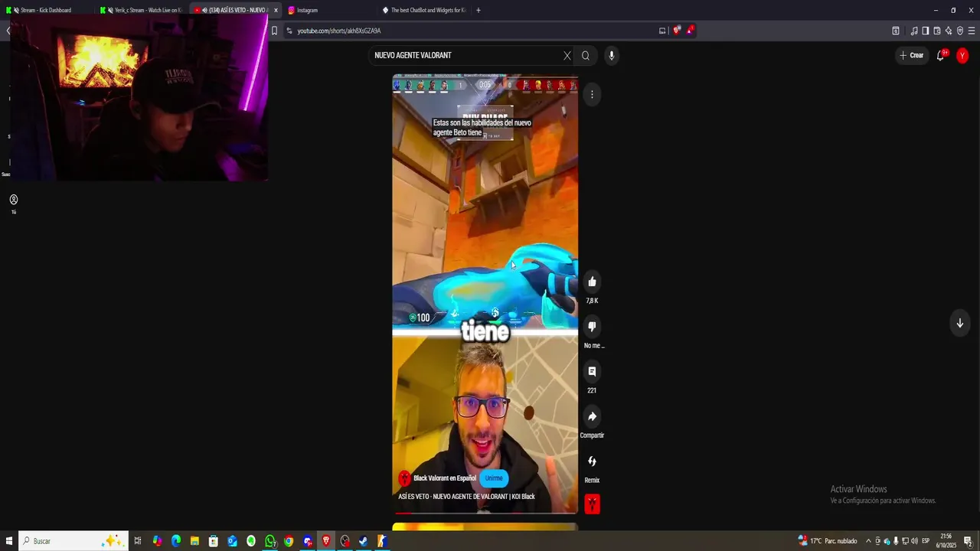Open the channel avatar on the short

coord(404,478)
